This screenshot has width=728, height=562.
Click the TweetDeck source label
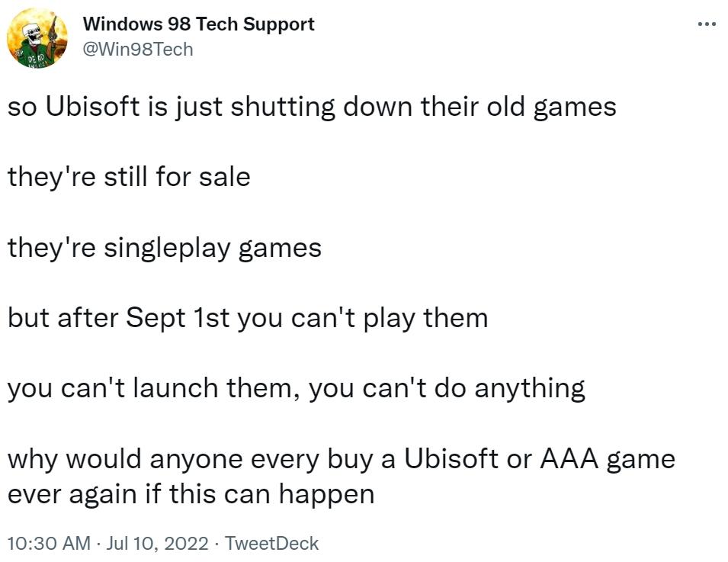click(271, 544)
